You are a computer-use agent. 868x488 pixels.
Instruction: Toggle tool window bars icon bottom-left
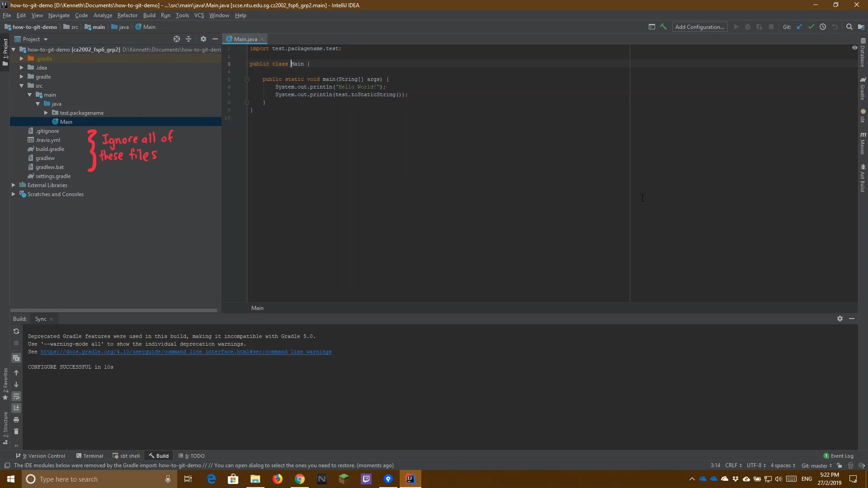tap(7, 465)
